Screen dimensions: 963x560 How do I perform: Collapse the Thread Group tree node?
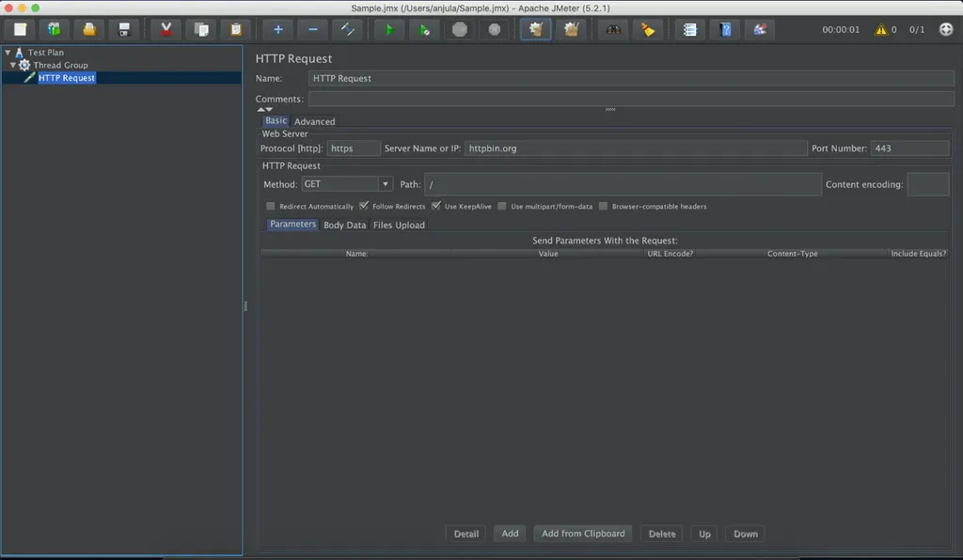coord(13,65)
